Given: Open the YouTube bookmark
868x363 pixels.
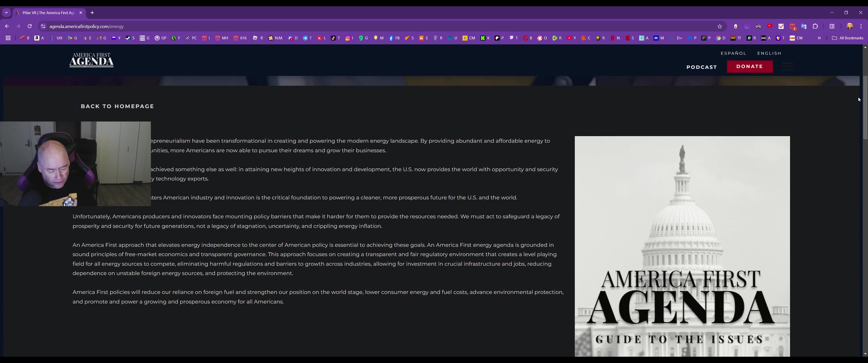Looking at the screenshot, I should (x=569, y=38).
